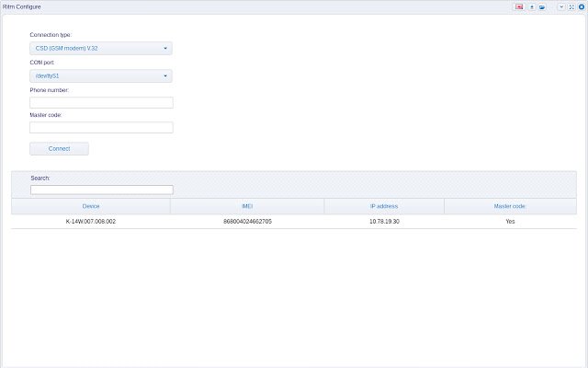Focus the Master code input field
This screenshot has width=588, height=368.
tap(101, 127)
